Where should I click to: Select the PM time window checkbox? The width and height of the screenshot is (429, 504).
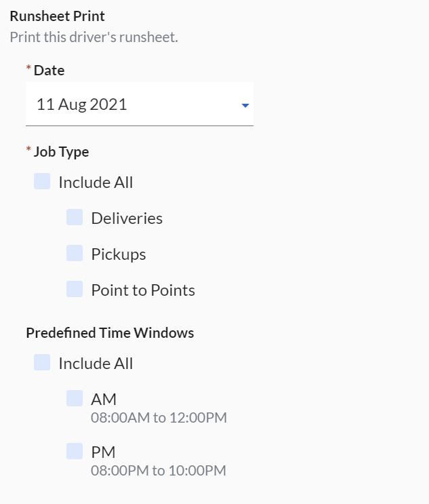point(75,451)
